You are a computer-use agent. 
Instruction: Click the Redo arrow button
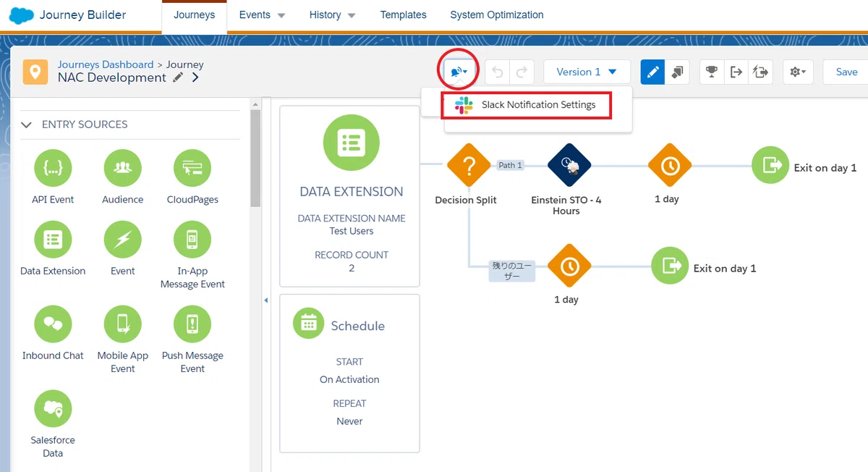[x=522, y=72]
